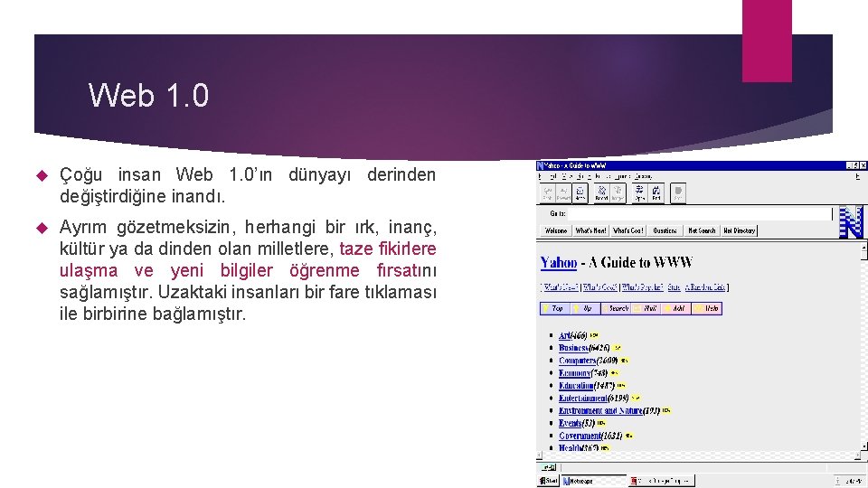The height and width of the screenshot is (488, 868).
Task: Reload the page with the Reload icon
Action: [601, 193]
